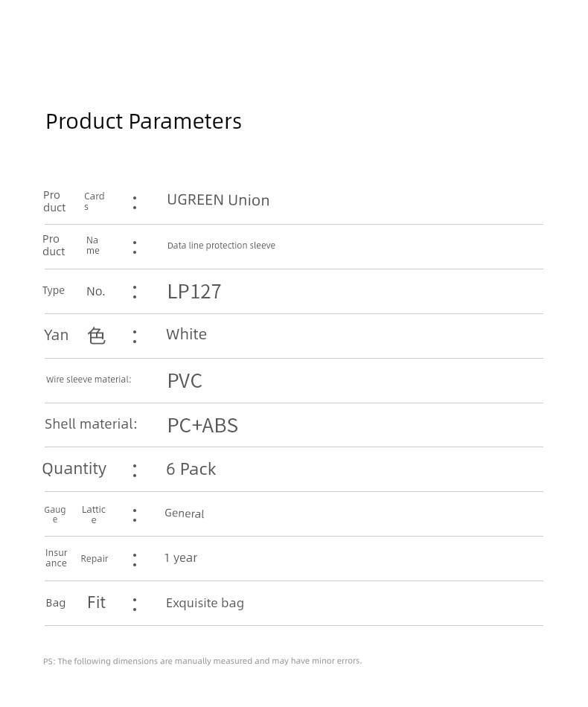Screen dimensions: 588x707
Task: Click the Data line protection sleeve text
Action: point(221,246)
